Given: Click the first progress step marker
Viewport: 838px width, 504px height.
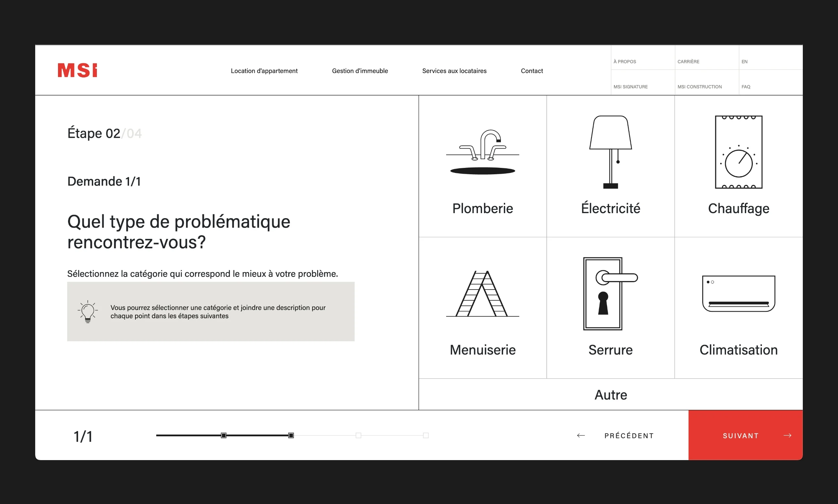Looking at the screenshot, I should click(224, 435).
